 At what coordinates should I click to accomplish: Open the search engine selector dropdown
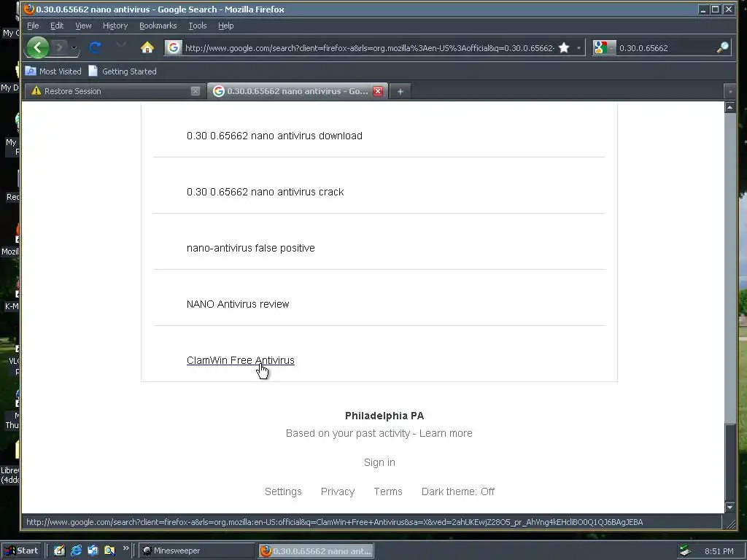[604, 47]
